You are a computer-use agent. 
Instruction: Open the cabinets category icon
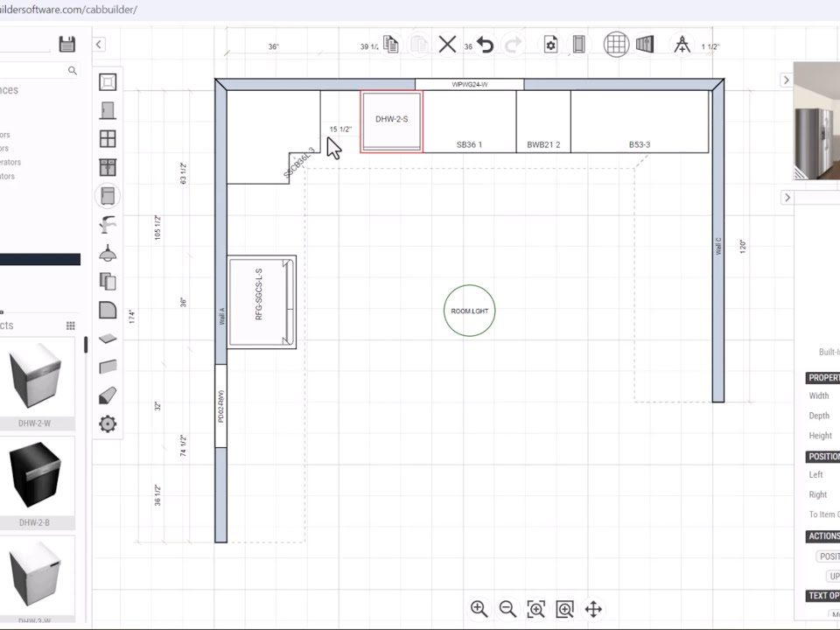tap(108, 167)
